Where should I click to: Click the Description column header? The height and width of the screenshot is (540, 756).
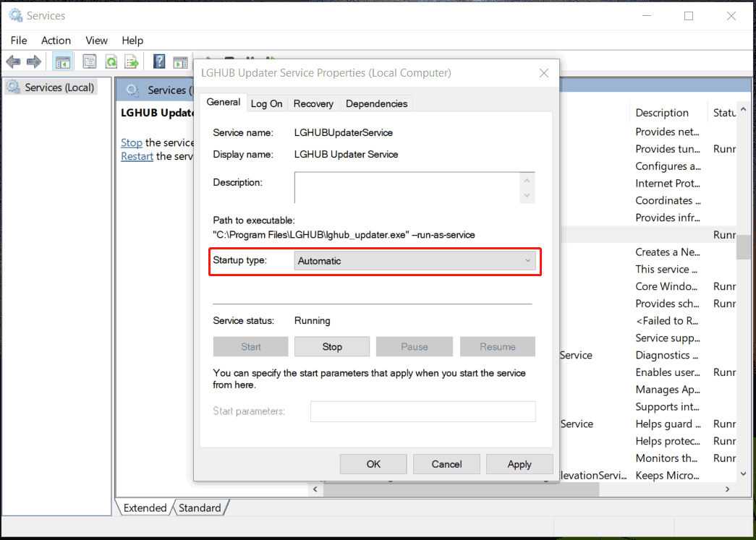click(662, 113)
